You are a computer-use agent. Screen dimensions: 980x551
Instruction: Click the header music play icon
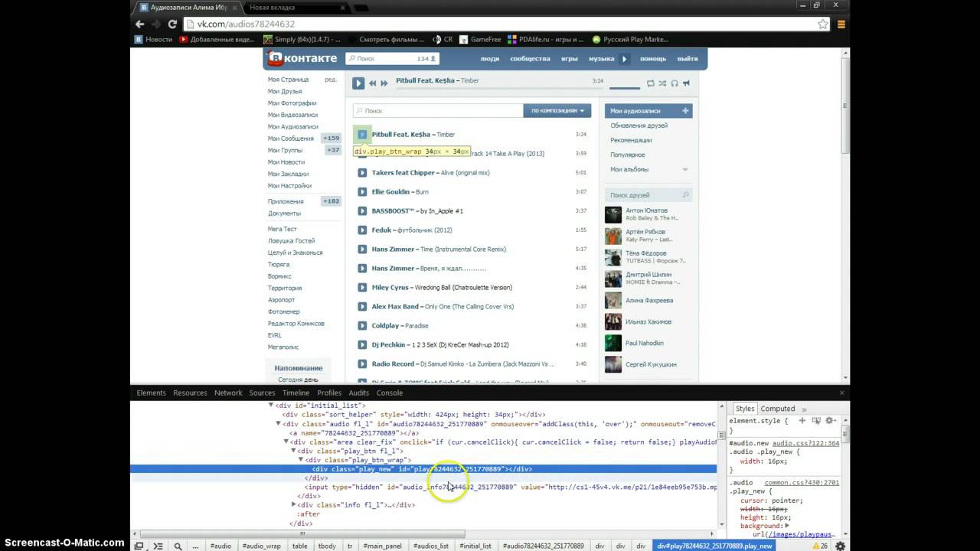(x=624, y=59)
